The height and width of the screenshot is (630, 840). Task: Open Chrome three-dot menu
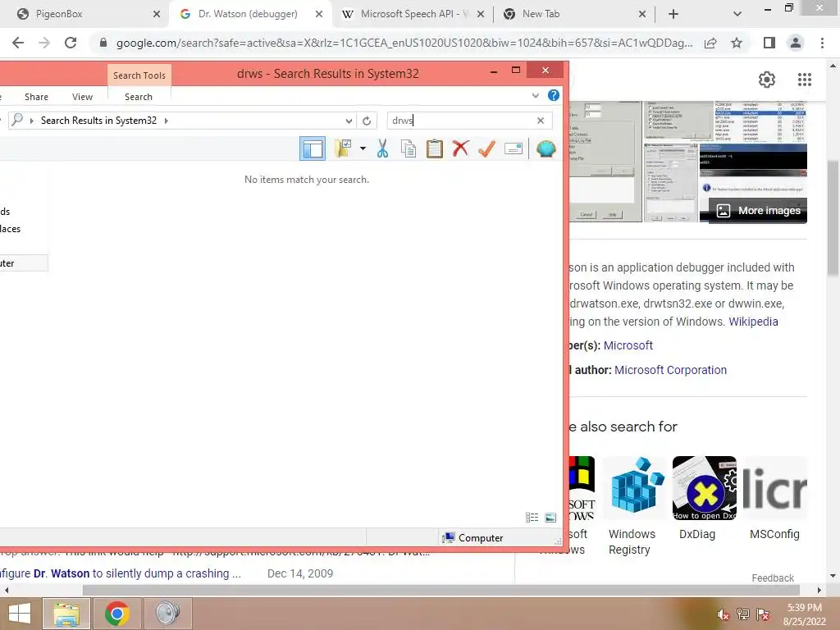coord(822,43)
